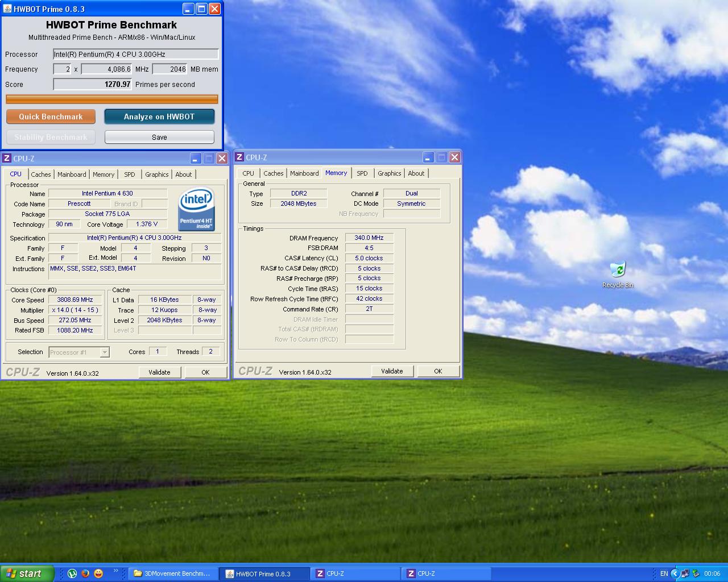Save the HWBOT Prime benchmark result

159,137
